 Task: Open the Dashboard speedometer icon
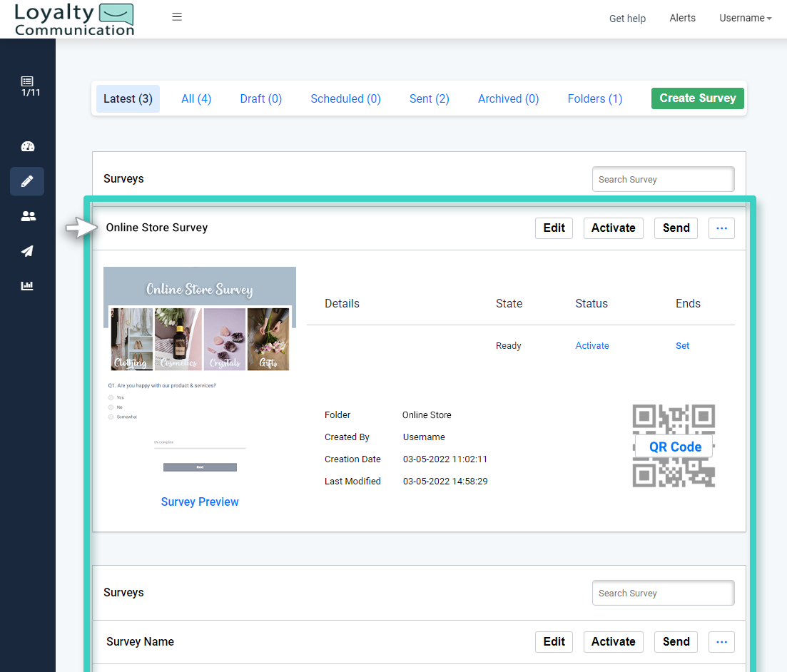pyautogui.click(x=27, y=146)
